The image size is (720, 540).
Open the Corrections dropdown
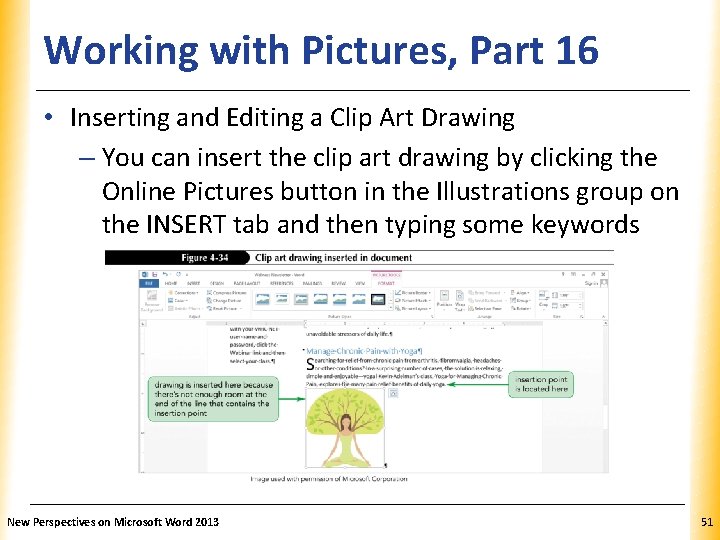183,292
